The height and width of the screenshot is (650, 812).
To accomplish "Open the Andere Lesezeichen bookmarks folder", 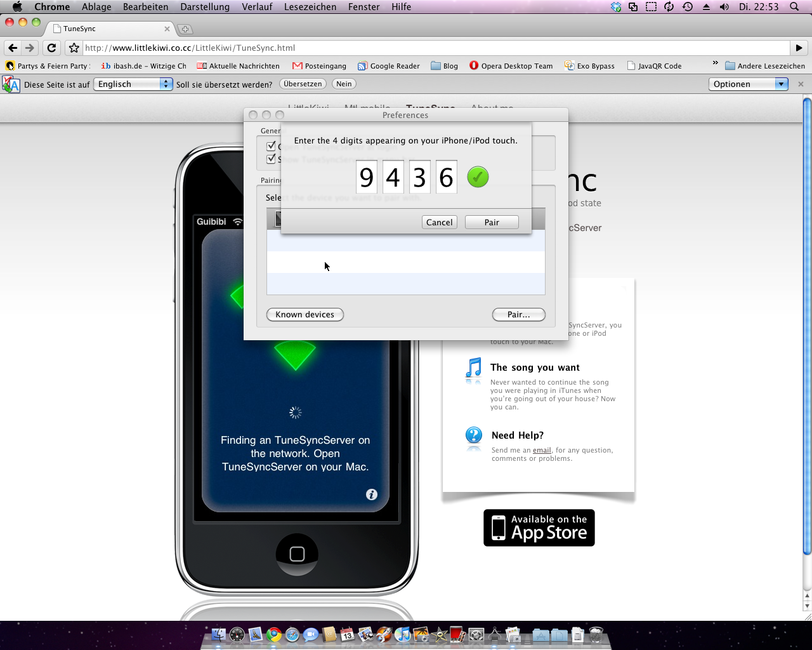I will [765, 66].
